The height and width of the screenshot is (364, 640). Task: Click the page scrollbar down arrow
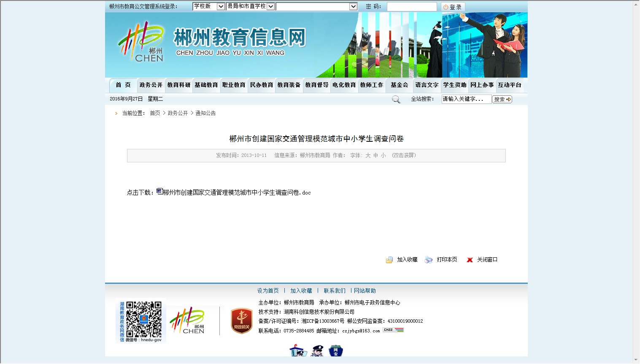click(636, 360)
